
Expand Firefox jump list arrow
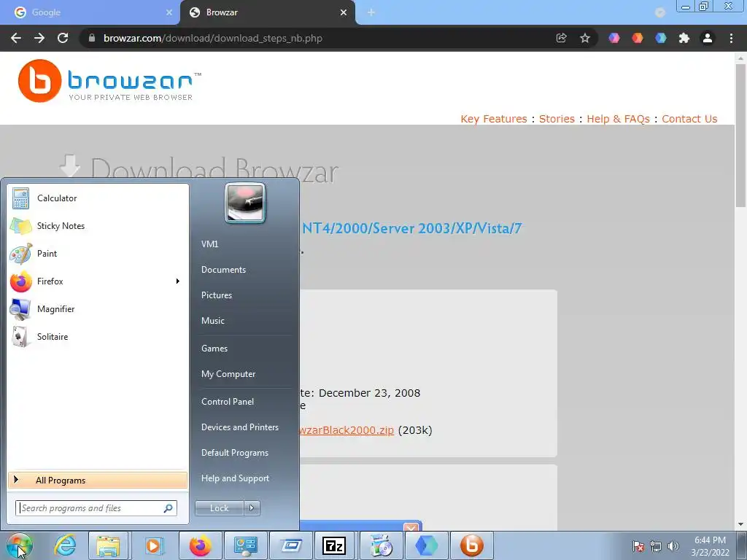pyautogui.click(x=178, y=281)
